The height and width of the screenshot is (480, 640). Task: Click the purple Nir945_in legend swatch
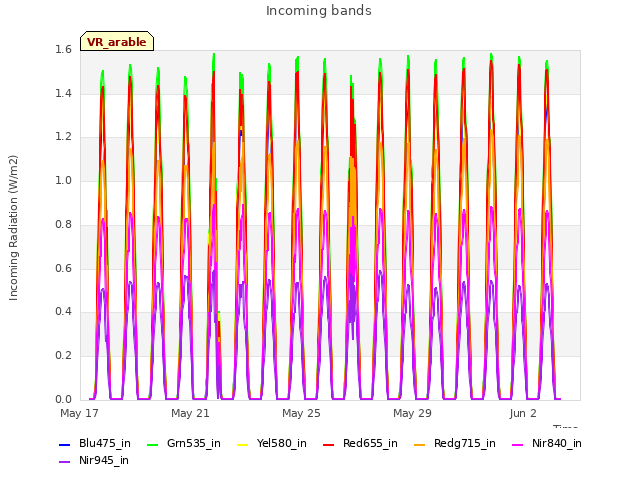[x=64, y=462]
